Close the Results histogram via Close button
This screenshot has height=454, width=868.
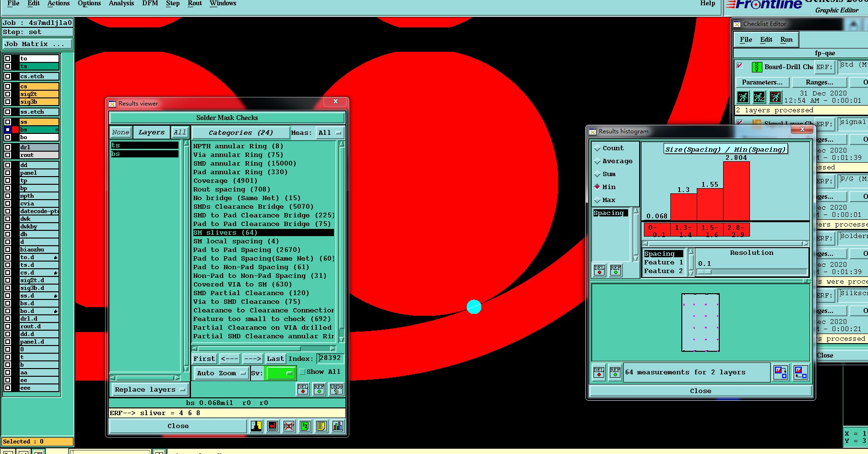pos(701,391)
